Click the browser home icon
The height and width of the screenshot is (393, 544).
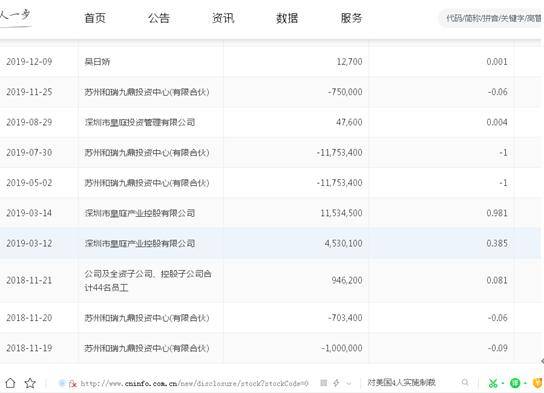(10, 383)
